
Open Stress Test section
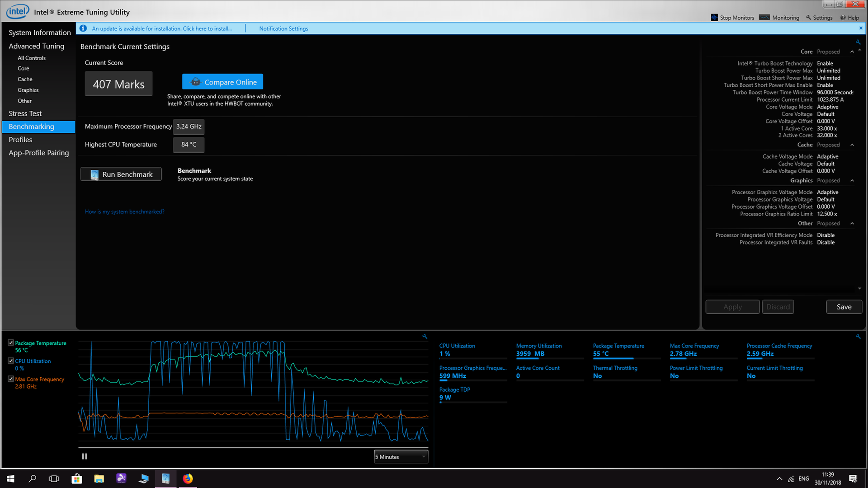25,113
